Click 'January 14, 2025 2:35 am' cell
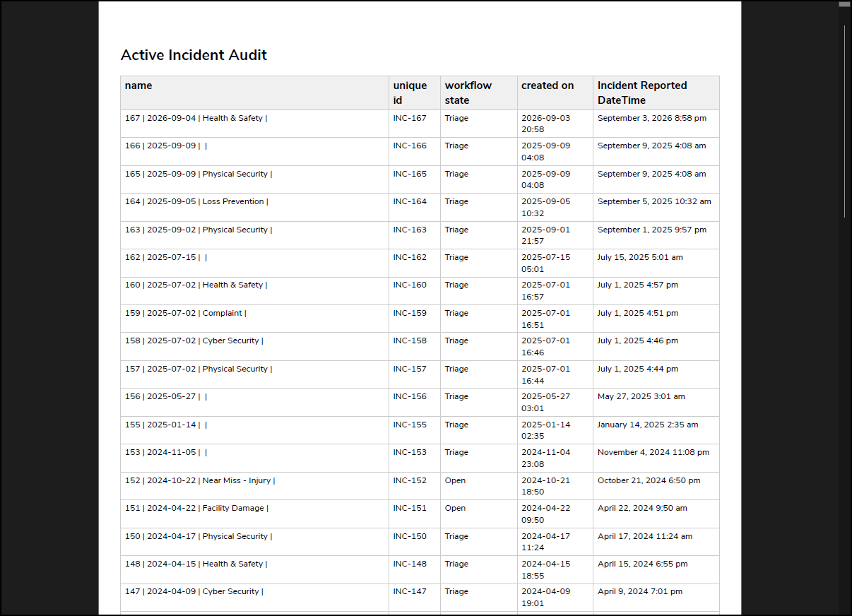 click(x=656, y=430)
